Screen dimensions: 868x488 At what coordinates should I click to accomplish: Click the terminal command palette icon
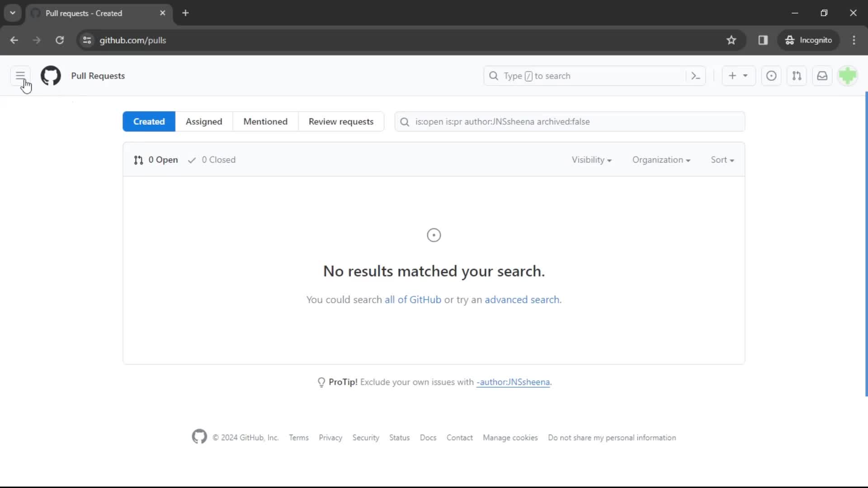pyautogui.click(x=696, y=76)
